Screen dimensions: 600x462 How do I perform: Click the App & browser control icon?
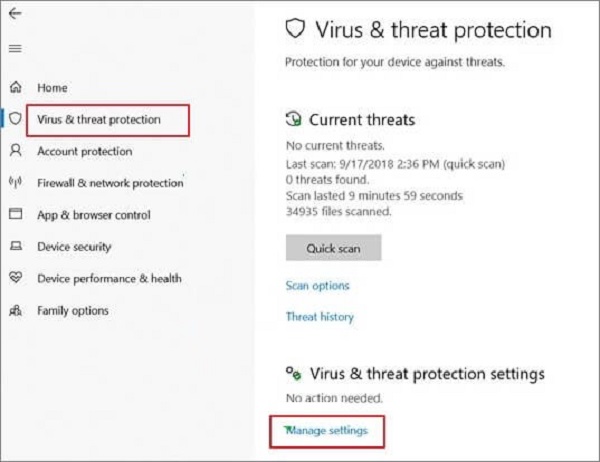pos(16,215)
